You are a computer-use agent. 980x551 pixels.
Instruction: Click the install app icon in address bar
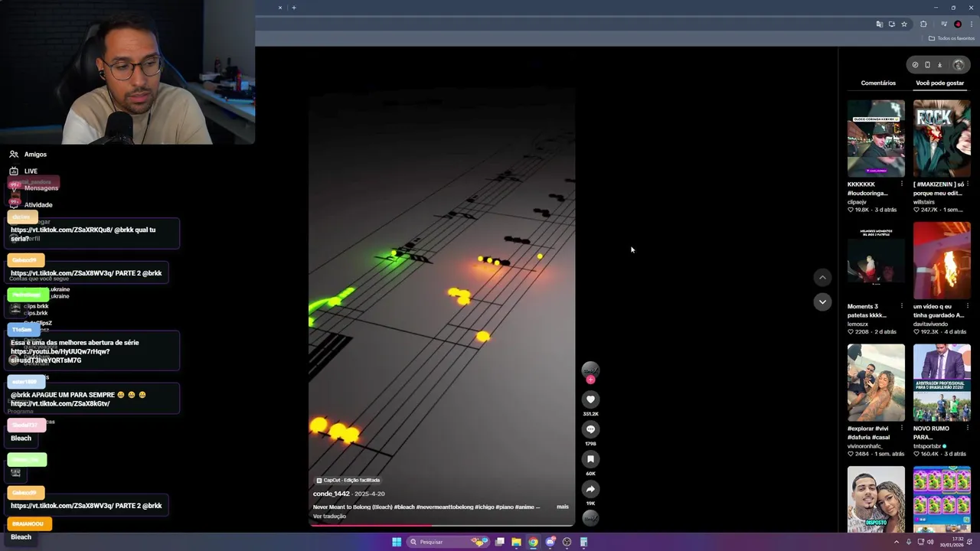pos(891,24)
